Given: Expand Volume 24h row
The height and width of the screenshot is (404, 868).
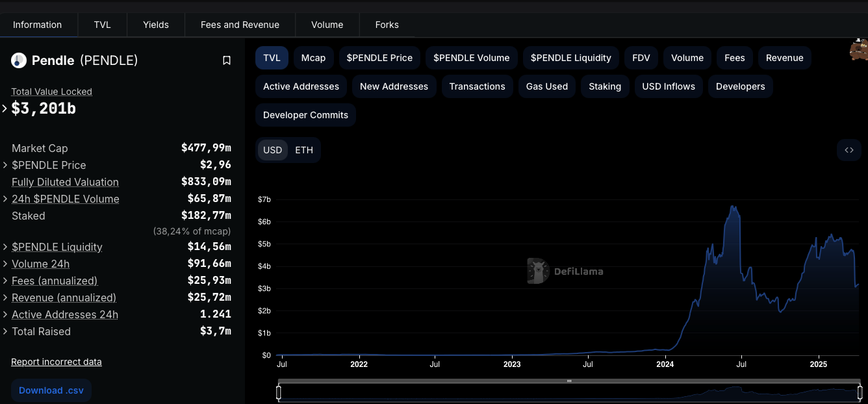Looking at the screenshot, I should (6, 264).
